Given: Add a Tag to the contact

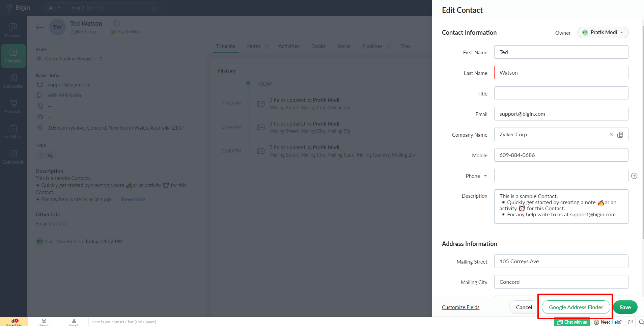Looking at the screenshot, I should pos(46,155).
